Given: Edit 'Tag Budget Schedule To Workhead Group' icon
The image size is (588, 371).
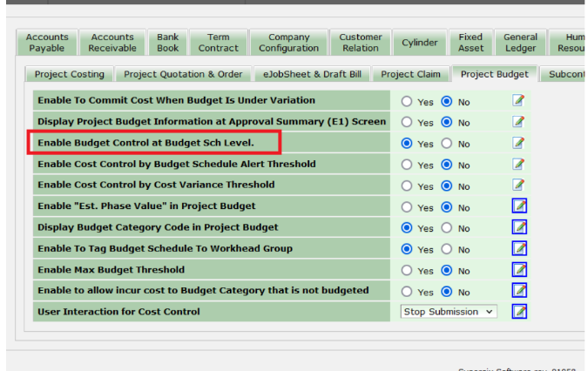Looking at the screenshot, I should tap(519, 248).
